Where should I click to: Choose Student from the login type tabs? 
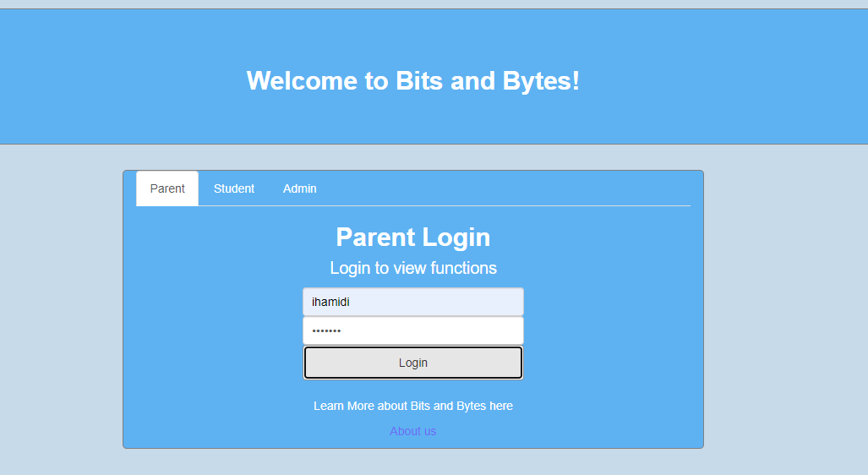(x=233, y=188)
